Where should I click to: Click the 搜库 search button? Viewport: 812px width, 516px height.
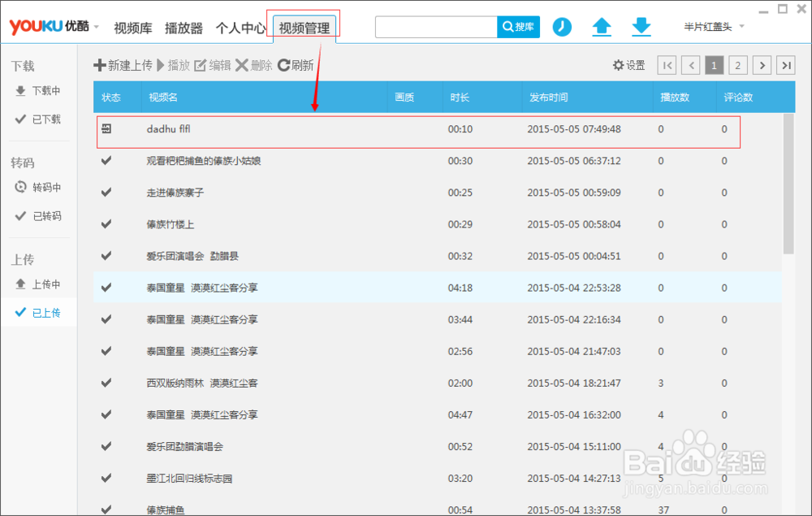518,27
